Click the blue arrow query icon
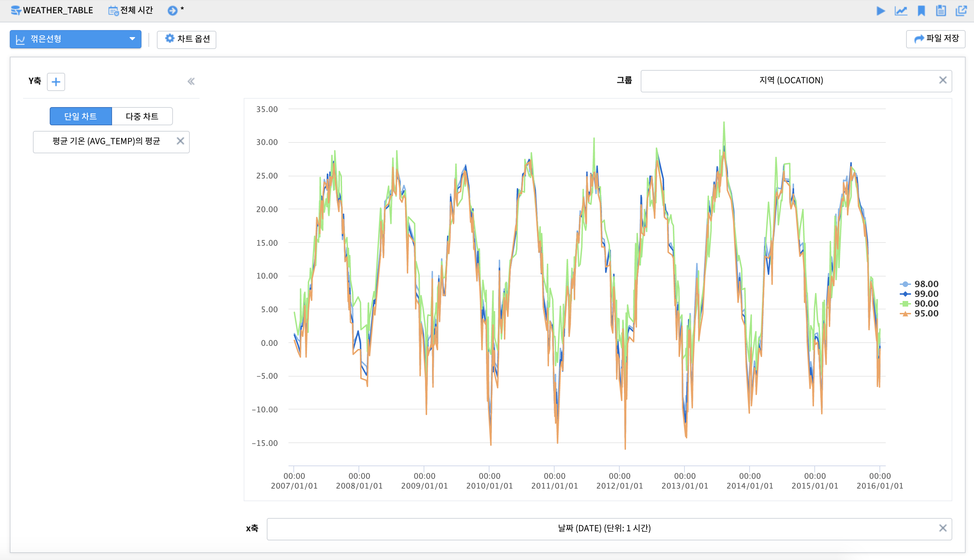This screenshot has width=974, height=560. click(172, 11)
